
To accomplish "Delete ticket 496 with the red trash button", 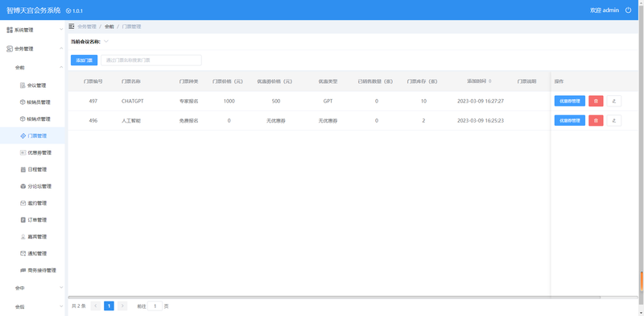I will (x=596, y=121).
